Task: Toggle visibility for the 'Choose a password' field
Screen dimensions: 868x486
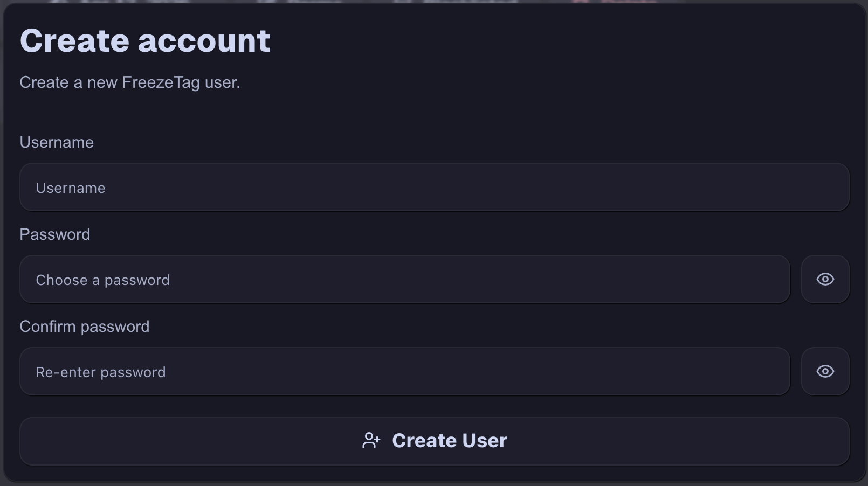Action: click(825, 279)
